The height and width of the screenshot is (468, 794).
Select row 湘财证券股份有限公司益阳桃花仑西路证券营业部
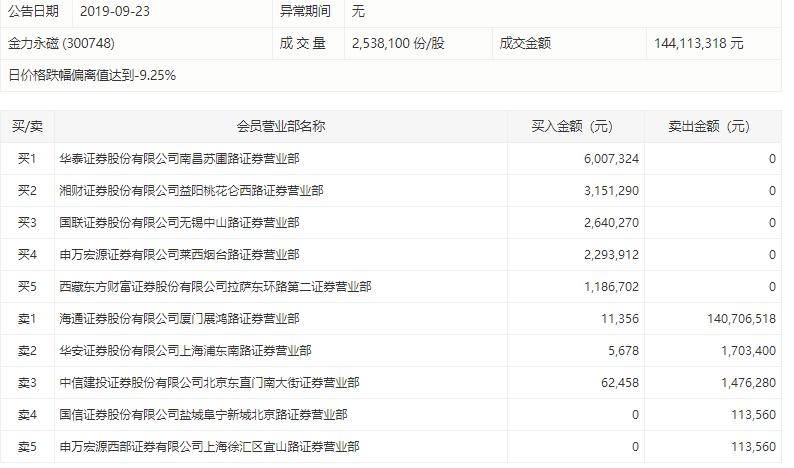[390, 191]
